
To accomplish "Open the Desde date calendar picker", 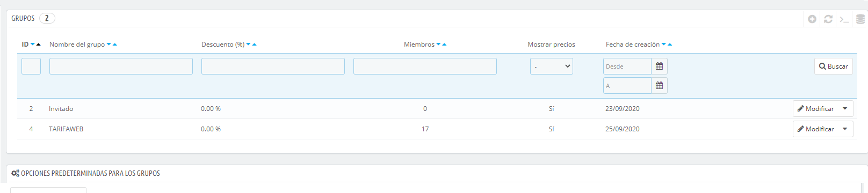I will pos(659,66).
